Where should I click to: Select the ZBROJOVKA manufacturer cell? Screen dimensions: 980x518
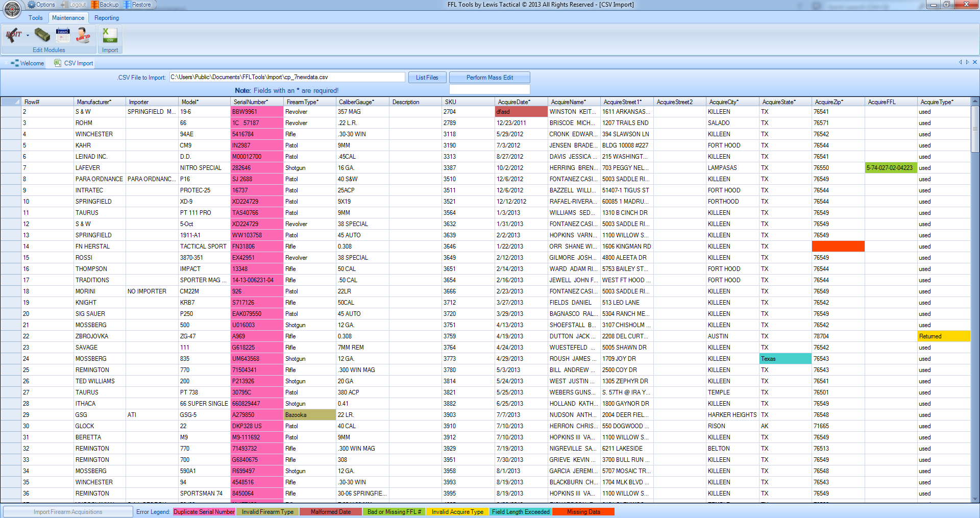click(x=100, y=336)
